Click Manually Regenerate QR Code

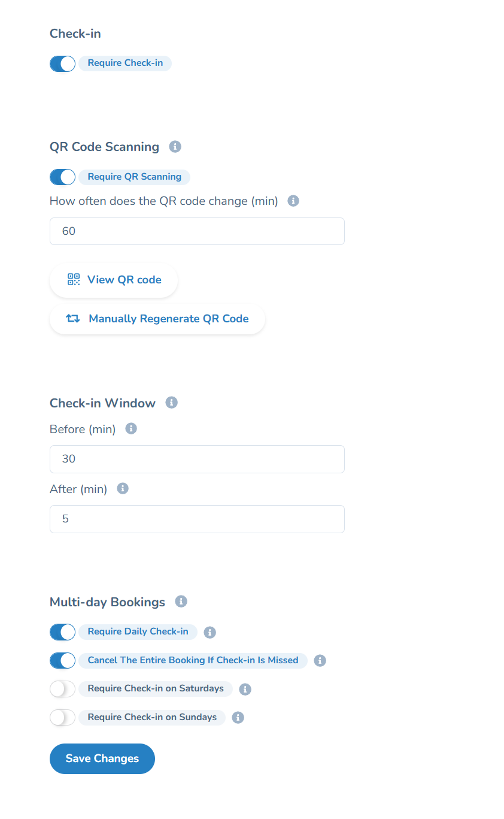coord(157,319)
